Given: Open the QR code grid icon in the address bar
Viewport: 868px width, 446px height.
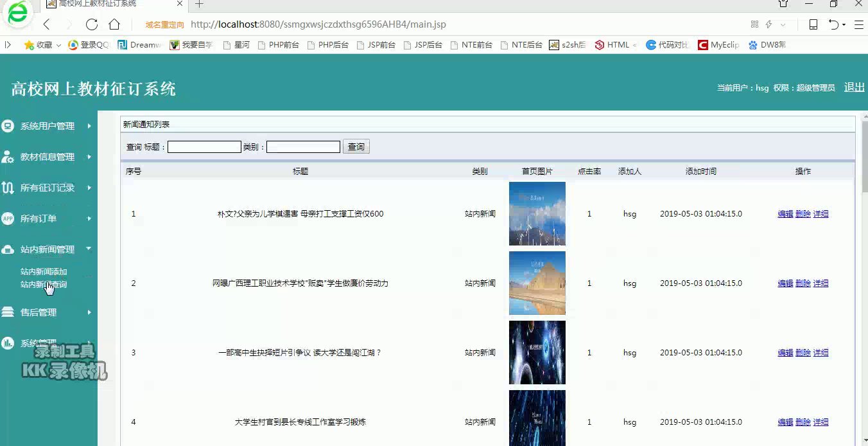Looking at the screenshot, I should pyautogui.click(x=754, y=24).
